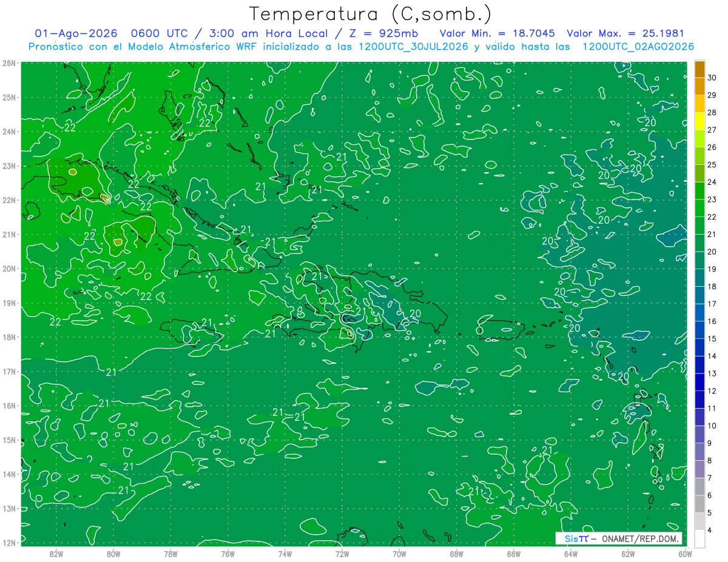The width and height of the screenshot is (728, 562).
Task: Click 'Valor Min. = 18.7045' value
Action: (497, 33)
